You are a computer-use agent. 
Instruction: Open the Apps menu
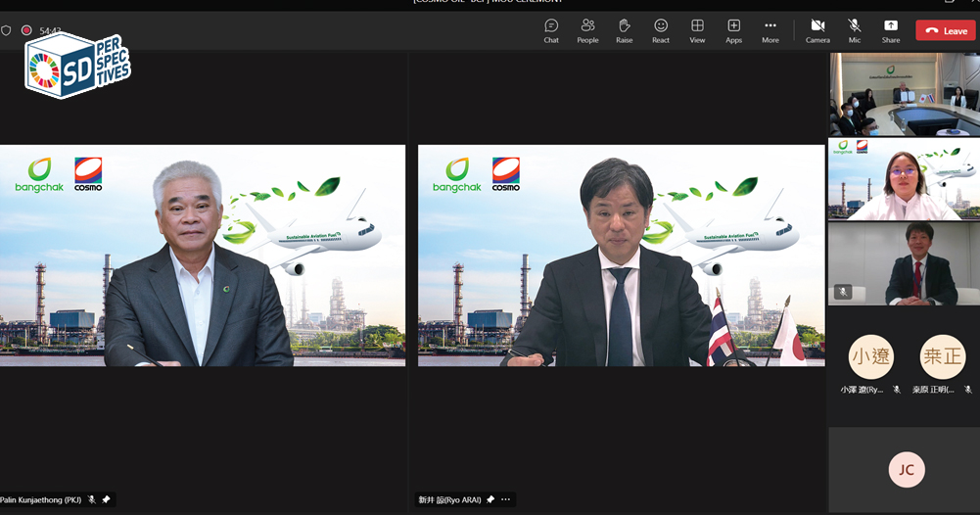733,30
